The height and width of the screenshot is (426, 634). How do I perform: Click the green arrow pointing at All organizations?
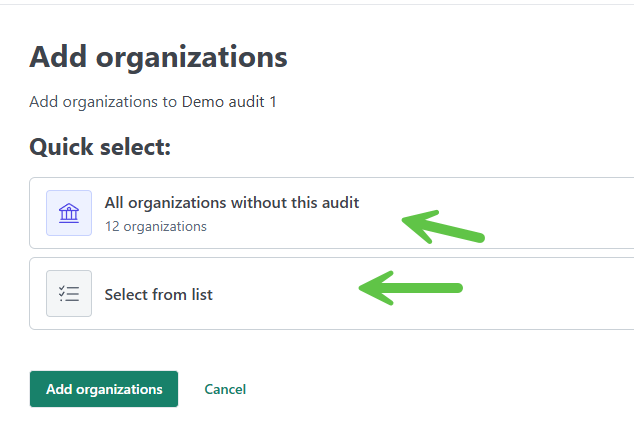pos(445,226)
